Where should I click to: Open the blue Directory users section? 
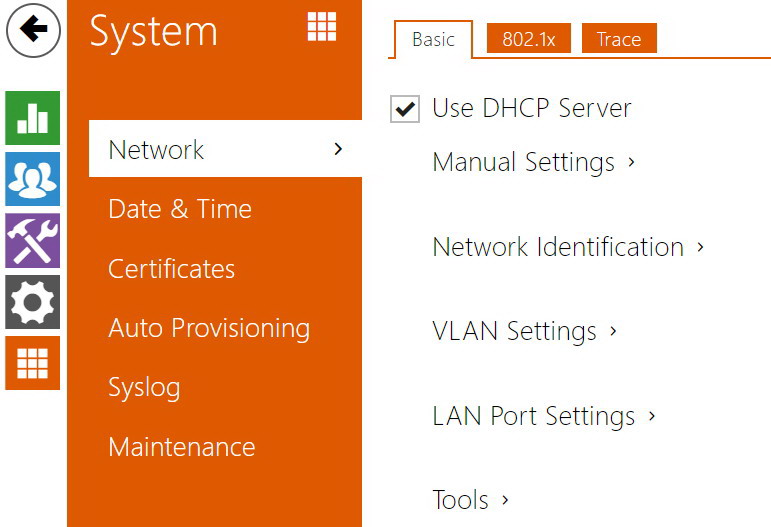pyautogui.click(x=32, y=179)
